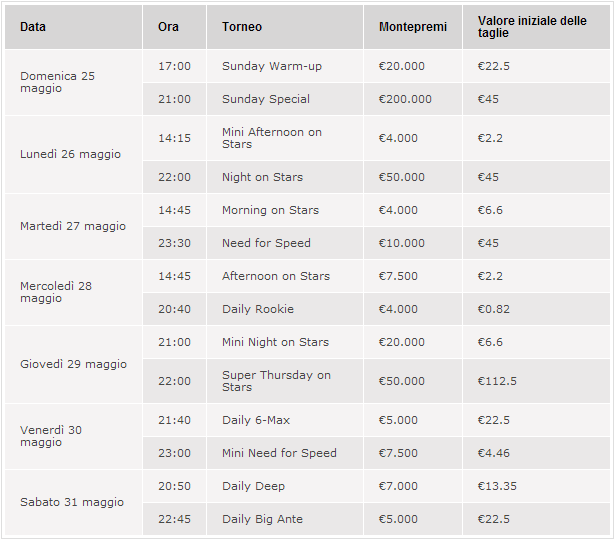Select the Need for Speed tournament row
This screenshot has height=541, width=615.
[376, 243]
